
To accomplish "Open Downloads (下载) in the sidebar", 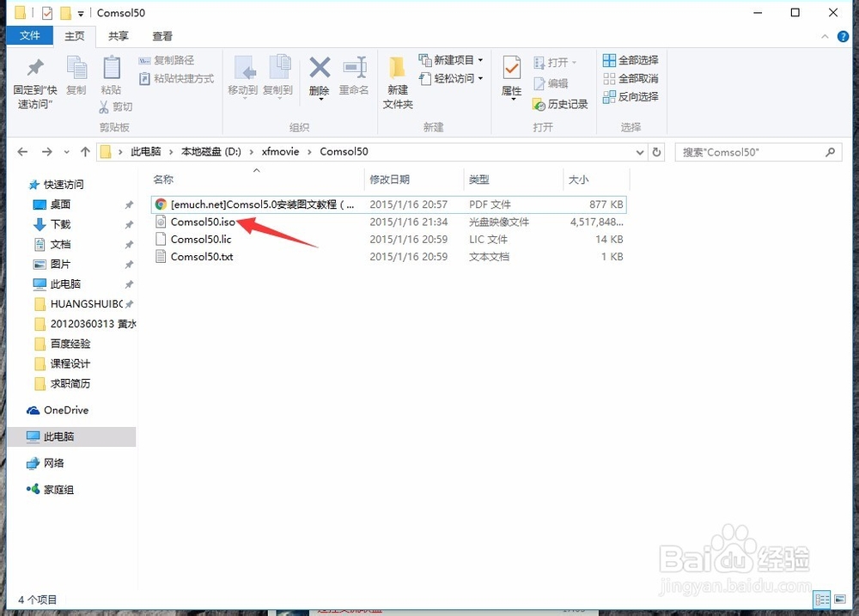I will pyautogui.click(x=60, y=224).
